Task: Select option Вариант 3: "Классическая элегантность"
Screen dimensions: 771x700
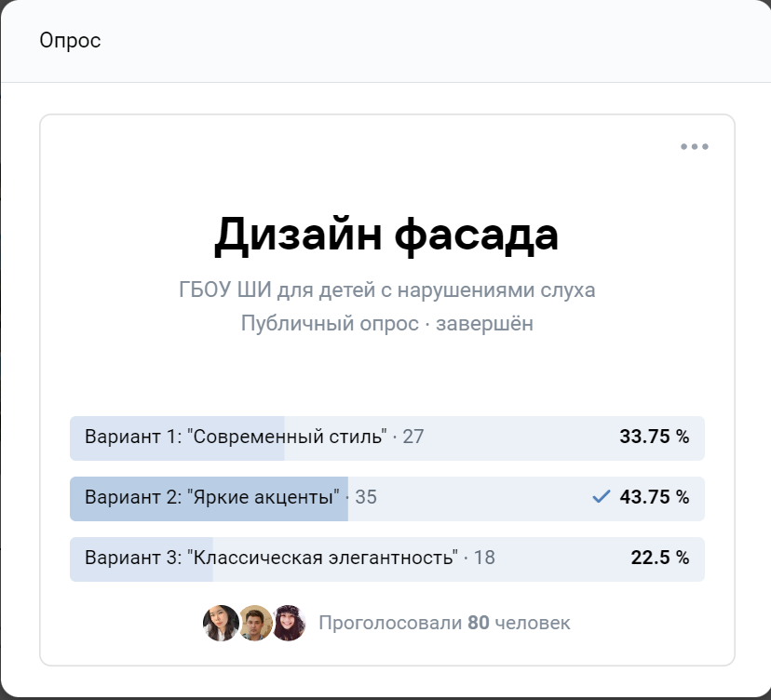Action: pos(271,559)
